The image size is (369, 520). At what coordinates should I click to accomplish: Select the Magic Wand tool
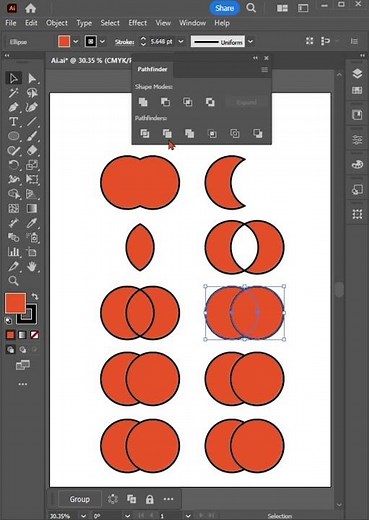(x=13, y=93)
